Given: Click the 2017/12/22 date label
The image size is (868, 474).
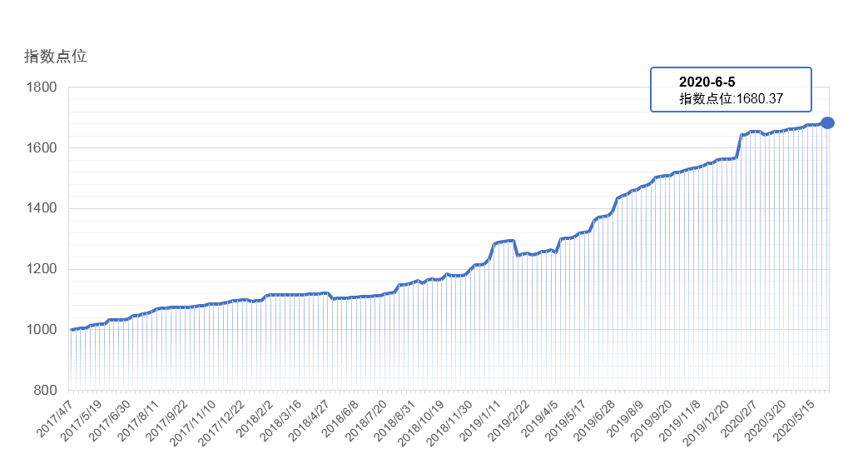Looking at the screenshot, I should pos(221,422).
